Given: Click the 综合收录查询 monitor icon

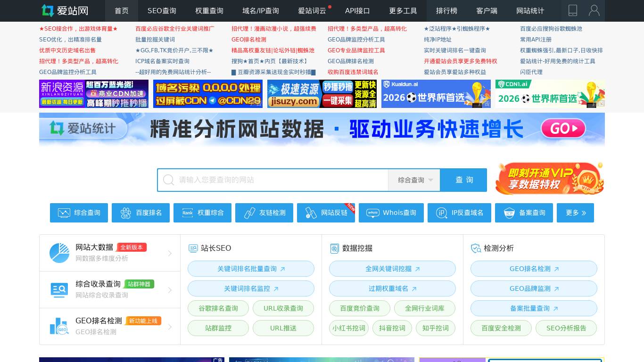Looking at the screenshot, I should pos(59,289).
